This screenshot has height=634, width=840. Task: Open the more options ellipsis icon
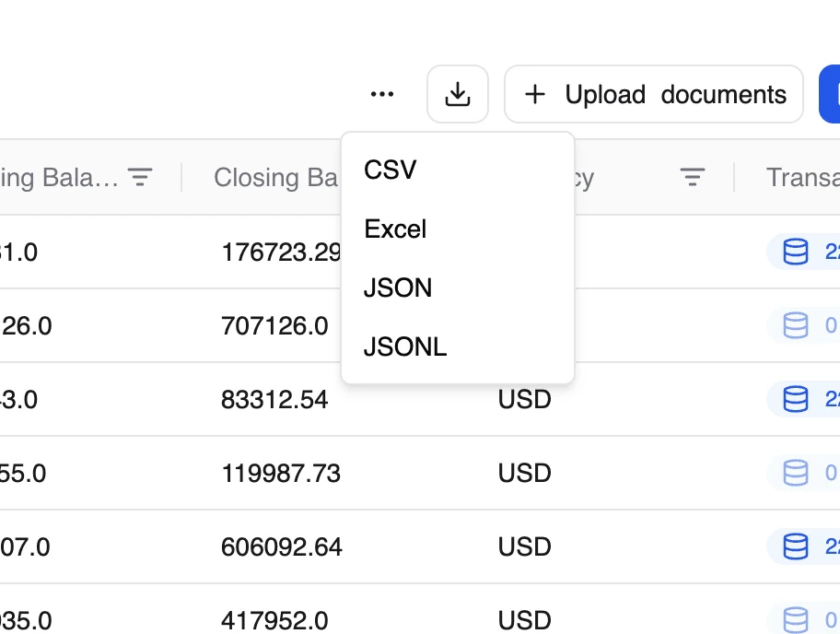tap(381, 94)
